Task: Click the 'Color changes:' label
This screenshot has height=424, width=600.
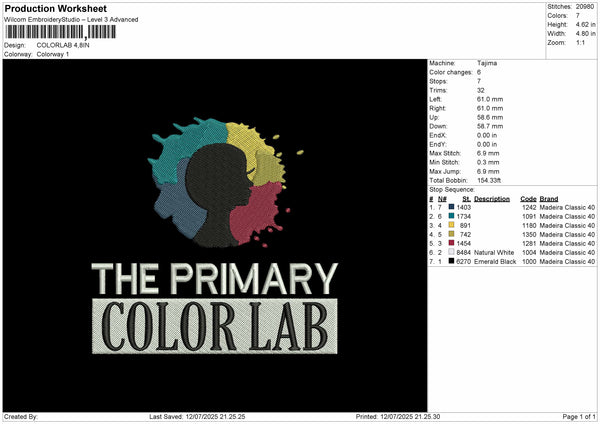Action: pos(451,72)
